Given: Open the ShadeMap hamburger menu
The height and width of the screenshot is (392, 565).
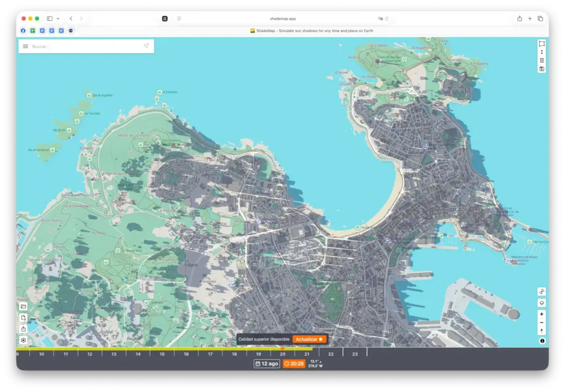Looking at the screenshot, I should [25, 46].
